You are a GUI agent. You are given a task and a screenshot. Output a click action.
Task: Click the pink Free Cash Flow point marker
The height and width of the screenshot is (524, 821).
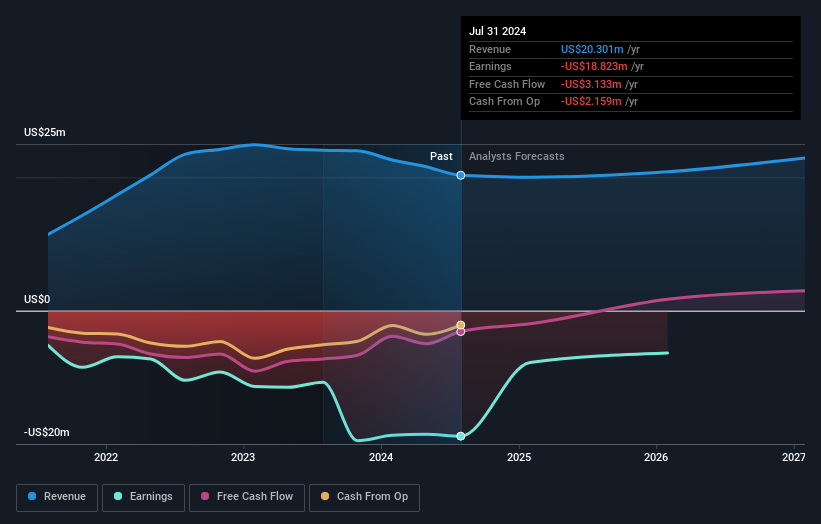461,331
